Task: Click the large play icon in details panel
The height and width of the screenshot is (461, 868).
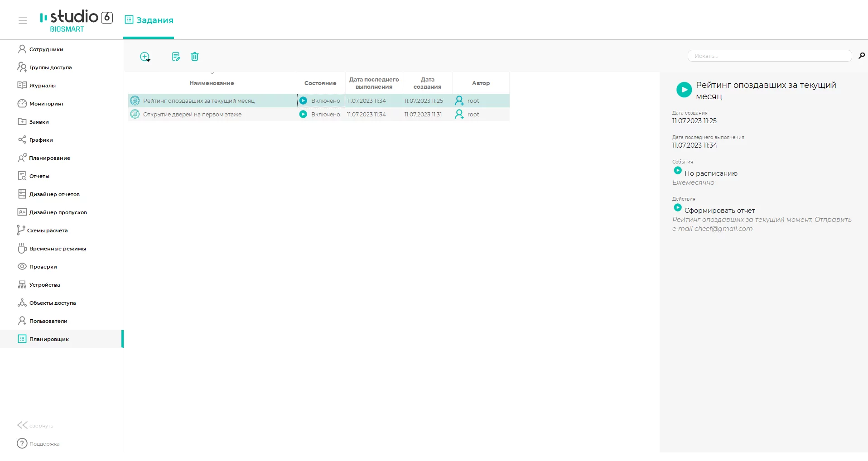Action: click(x=684, y=90)
